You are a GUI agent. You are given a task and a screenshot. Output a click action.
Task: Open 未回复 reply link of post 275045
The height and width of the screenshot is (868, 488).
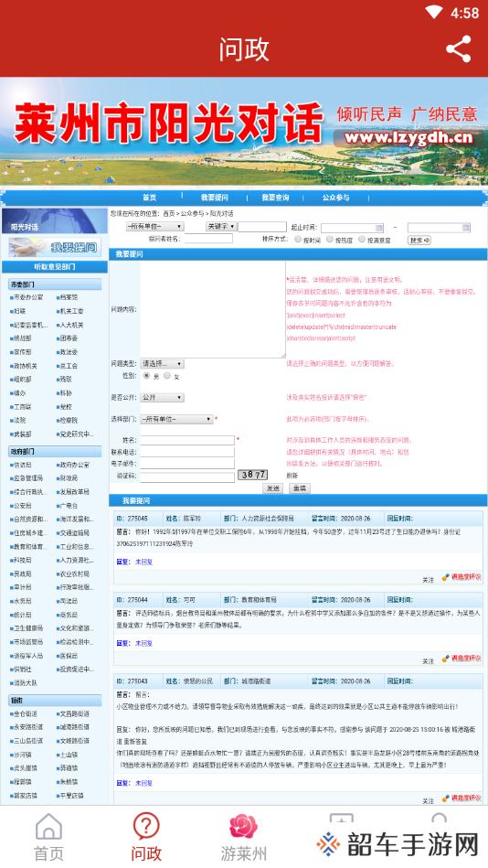(143, 562)
